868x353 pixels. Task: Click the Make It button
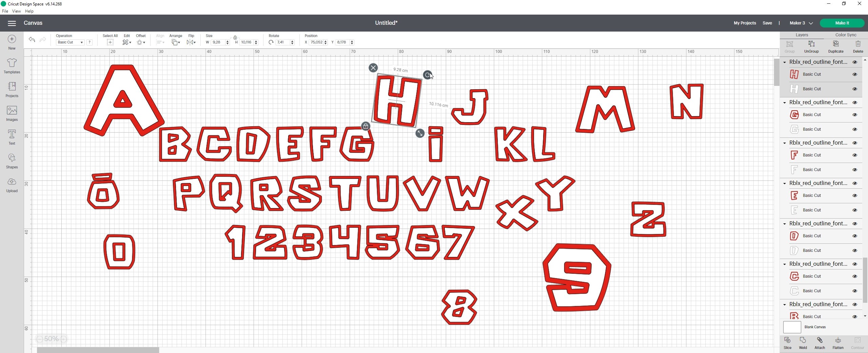842,23
